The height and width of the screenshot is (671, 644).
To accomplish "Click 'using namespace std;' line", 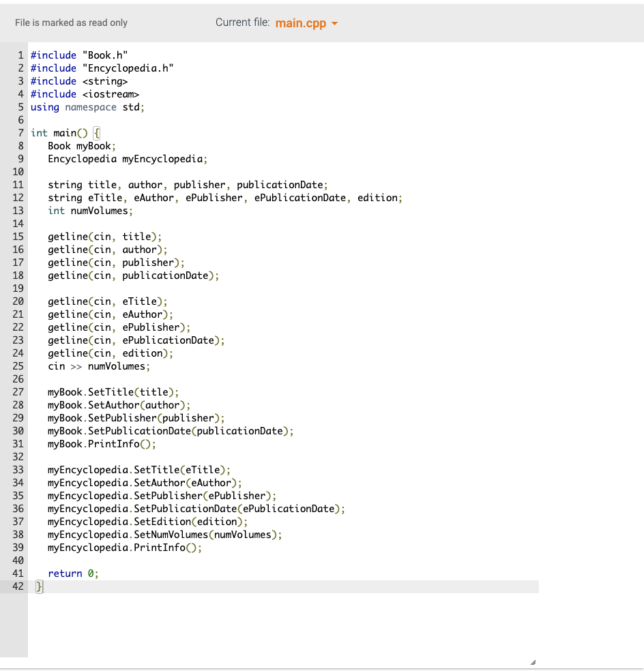I will click(x=87, y=107).
